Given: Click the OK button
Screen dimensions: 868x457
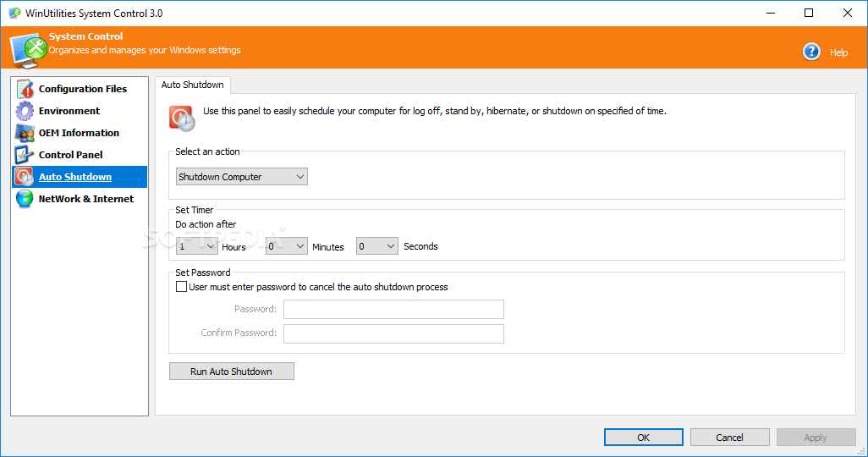Looking at the screenshot, I should point(643,437).
